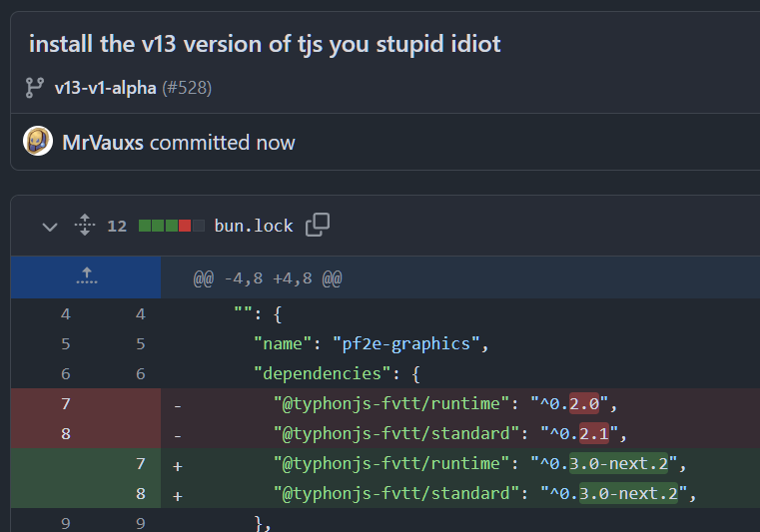The image size is (760, 532).
Task: Expand hidden lines above hunk header
Action: [86, 276]
